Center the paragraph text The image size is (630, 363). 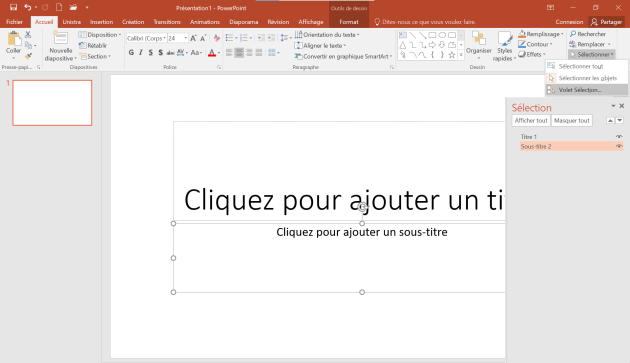coord(239,53)
